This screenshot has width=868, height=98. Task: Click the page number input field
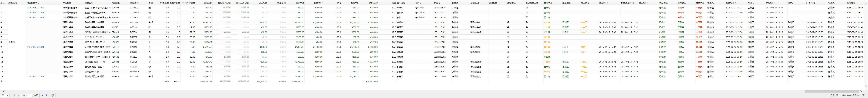click(x=28, y=96)
